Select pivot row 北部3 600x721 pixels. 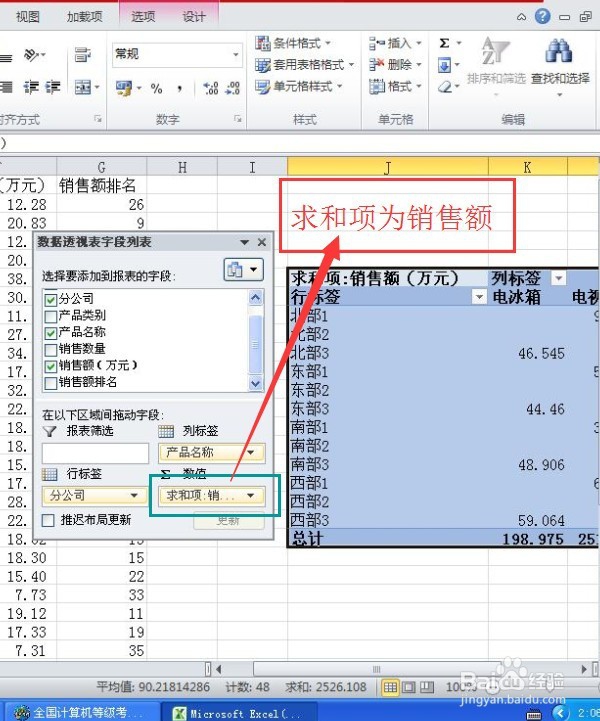click(x=310, y=353)
